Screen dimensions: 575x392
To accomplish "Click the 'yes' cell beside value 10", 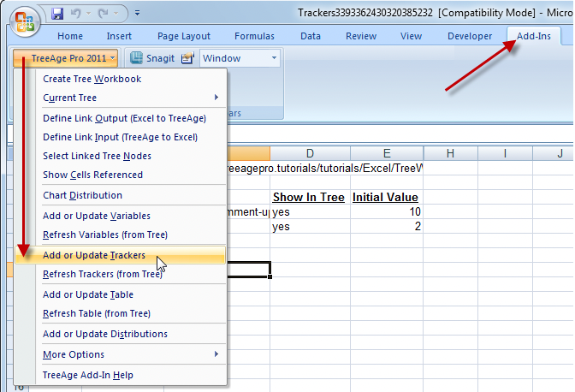I will pyautogui.click(x=311, y=211).
